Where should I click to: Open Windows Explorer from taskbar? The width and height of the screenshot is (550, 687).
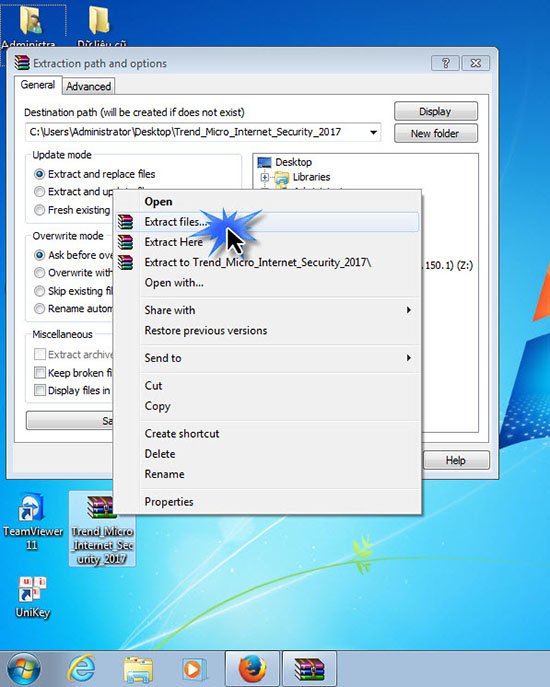pos(138,670)
